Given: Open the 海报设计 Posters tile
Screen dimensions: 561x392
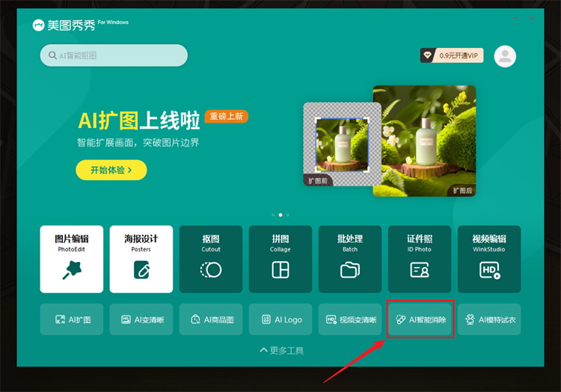Looking at the screenshot, I should click(x=141, y=259).
